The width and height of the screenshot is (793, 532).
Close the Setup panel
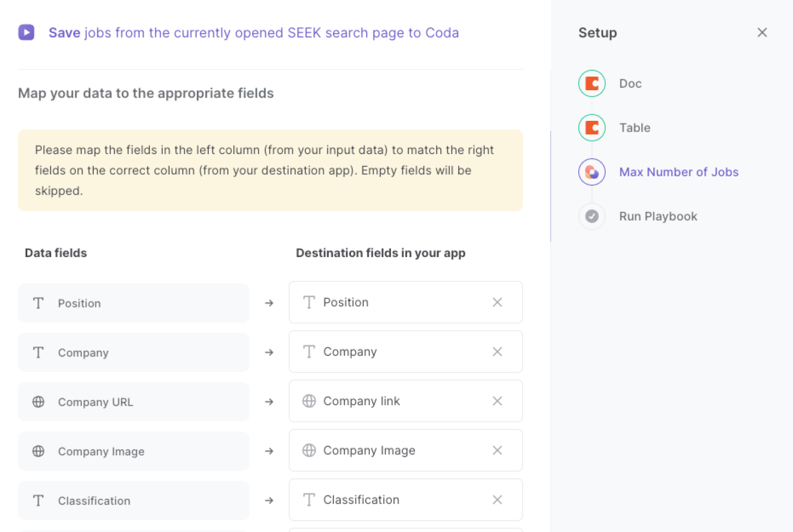click(762, 33)
